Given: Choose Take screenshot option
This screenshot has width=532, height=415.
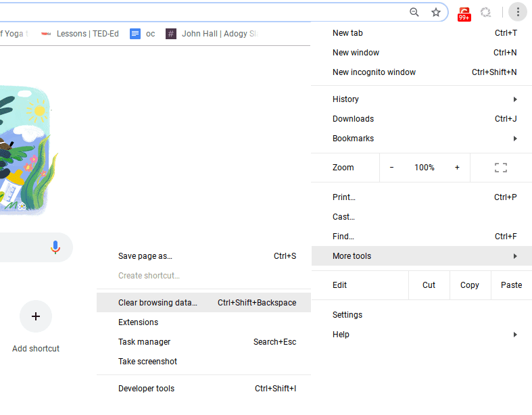Looking at the screenshot, I should 203,362.
